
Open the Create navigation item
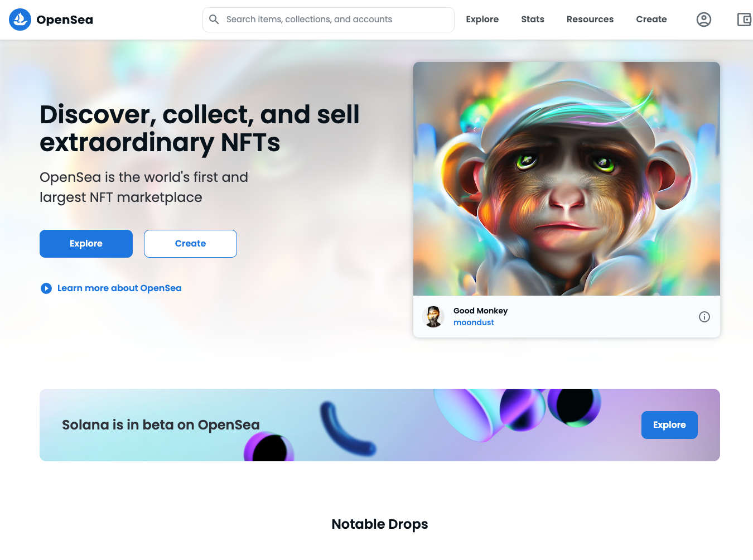pos(651,20)
